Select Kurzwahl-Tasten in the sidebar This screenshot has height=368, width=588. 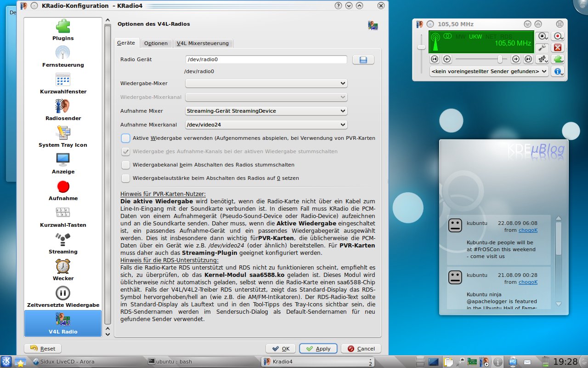[x=63, y=217]
